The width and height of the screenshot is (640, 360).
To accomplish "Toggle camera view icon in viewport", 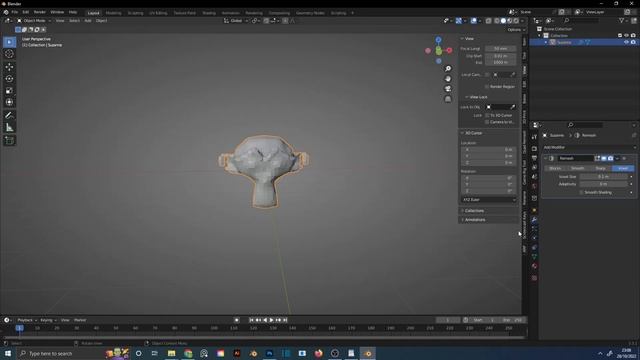I will [x=448, y=89].
